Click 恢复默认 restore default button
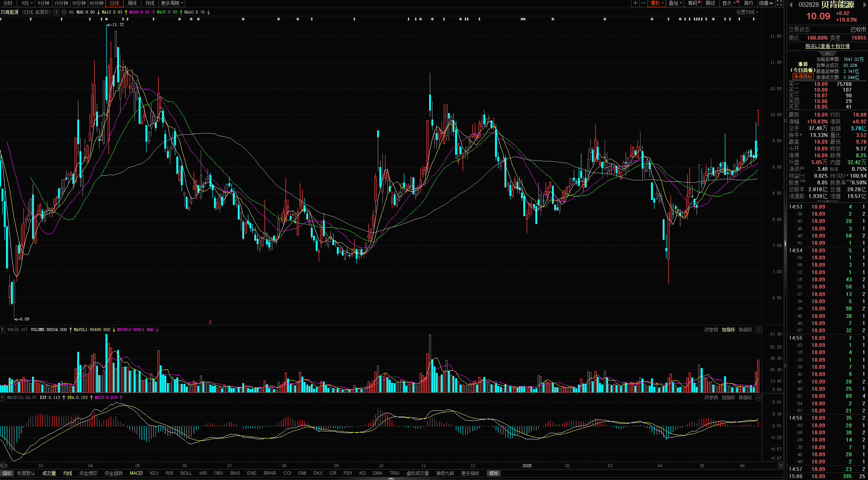 (x=26, y=473)
